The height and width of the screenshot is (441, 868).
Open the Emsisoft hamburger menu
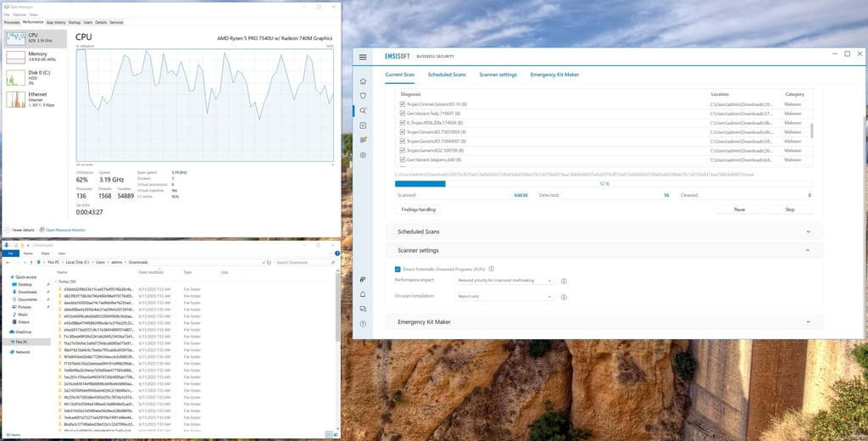pos(363,57)
